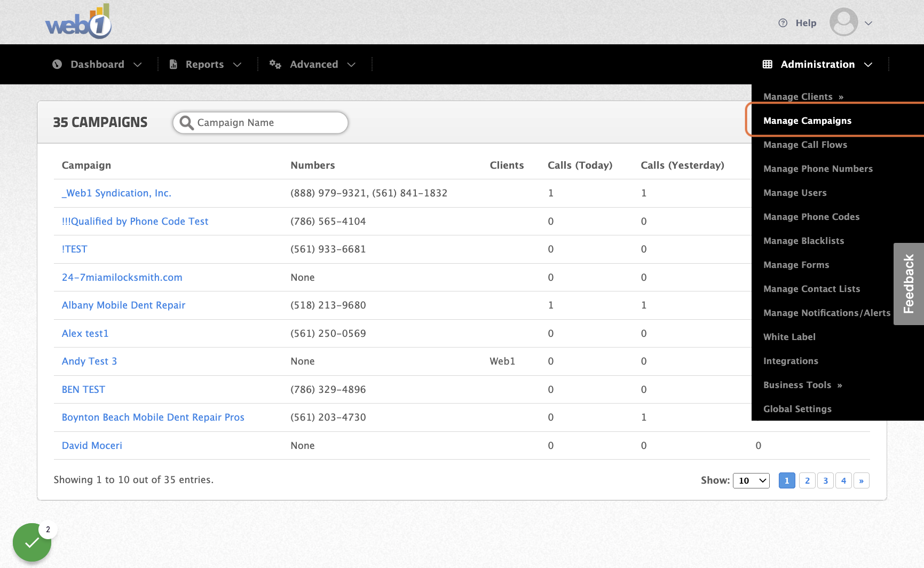
Task: Click the Help question mark icon
Action: pyautogui.click(x=783, y=23)
